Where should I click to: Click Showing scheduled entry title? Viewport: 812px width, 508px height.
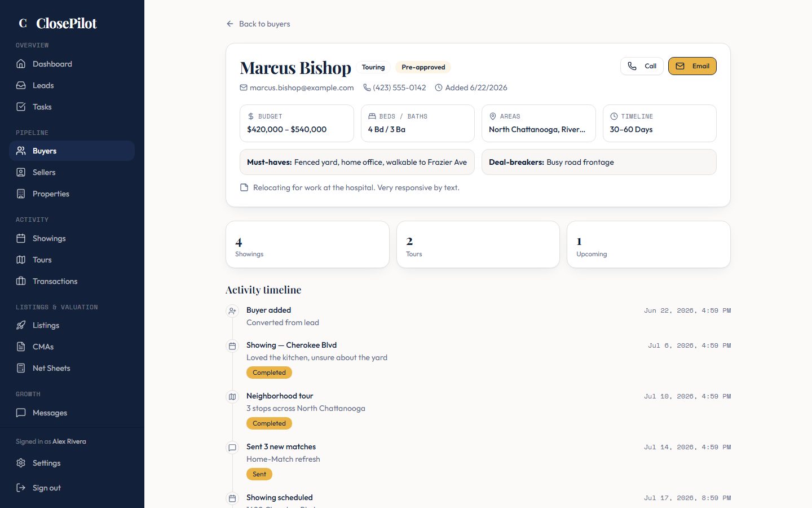tap(279, 497)
